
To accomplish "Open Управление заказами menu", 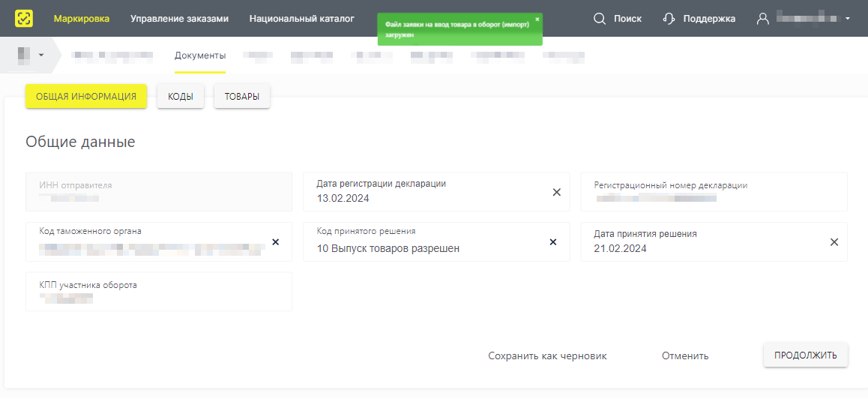I will pos(179,18).
